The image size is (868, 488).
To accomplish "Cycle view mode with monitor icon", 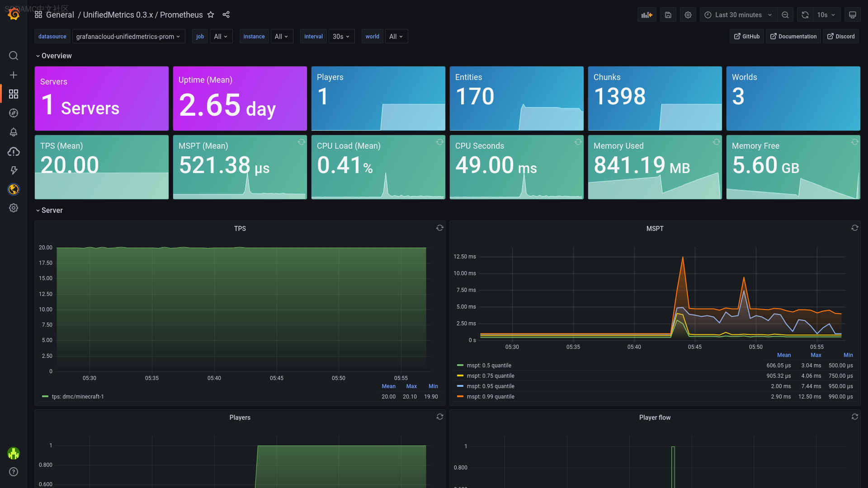I will pos(852,15).
